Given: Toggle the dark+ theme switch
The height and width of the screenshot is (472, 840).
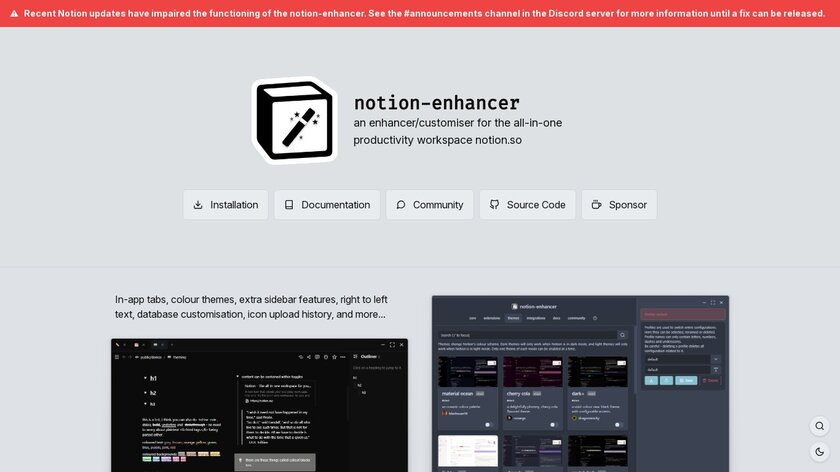Looking at the screenshot, I should click(618, 425).
